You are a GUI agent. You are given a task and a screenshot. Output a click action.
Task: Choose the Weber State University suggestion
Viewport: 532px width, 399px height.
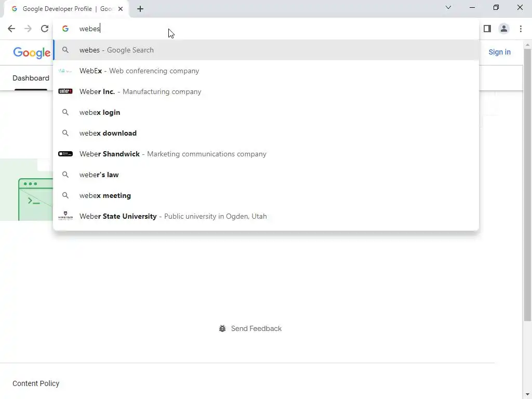tap(266, 216)
